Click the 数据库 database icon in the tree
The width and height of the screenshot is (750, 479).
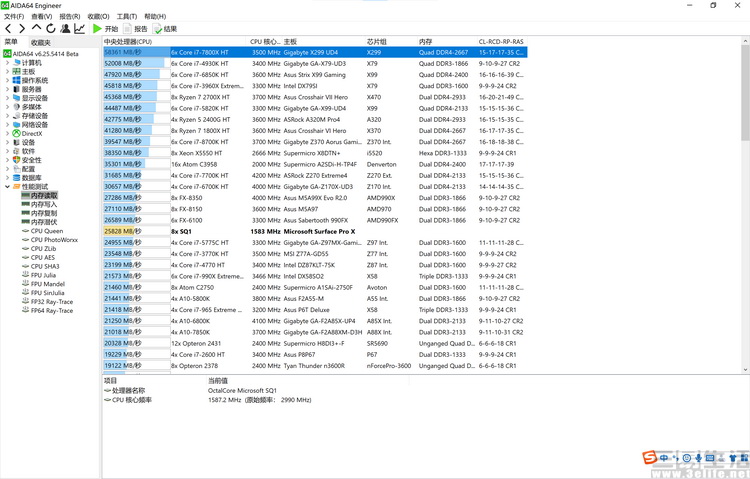coord(17,178)
